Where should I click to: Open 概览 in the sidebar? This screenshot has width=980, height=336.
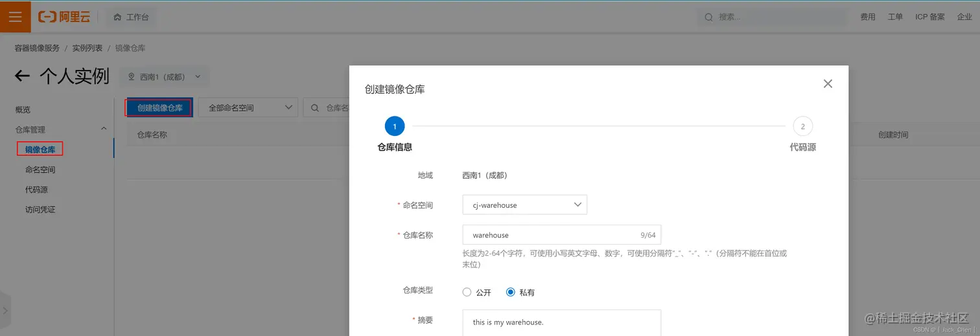click(23, 109)
